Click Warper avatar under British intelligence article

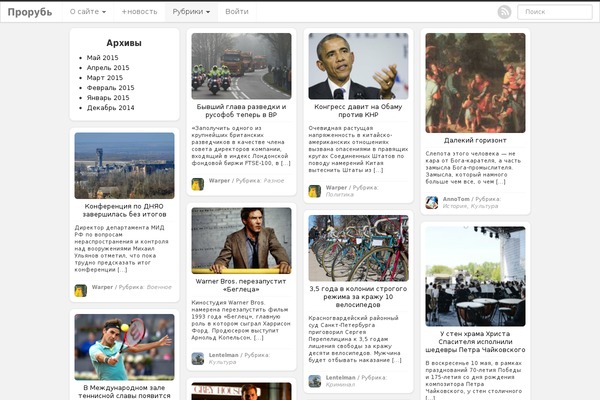click(x=198, y=184)
